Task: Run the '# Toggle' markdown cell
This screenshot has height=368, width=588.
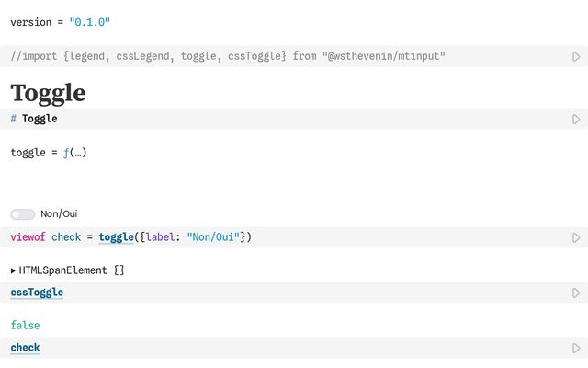Action: tap(576, 119)
